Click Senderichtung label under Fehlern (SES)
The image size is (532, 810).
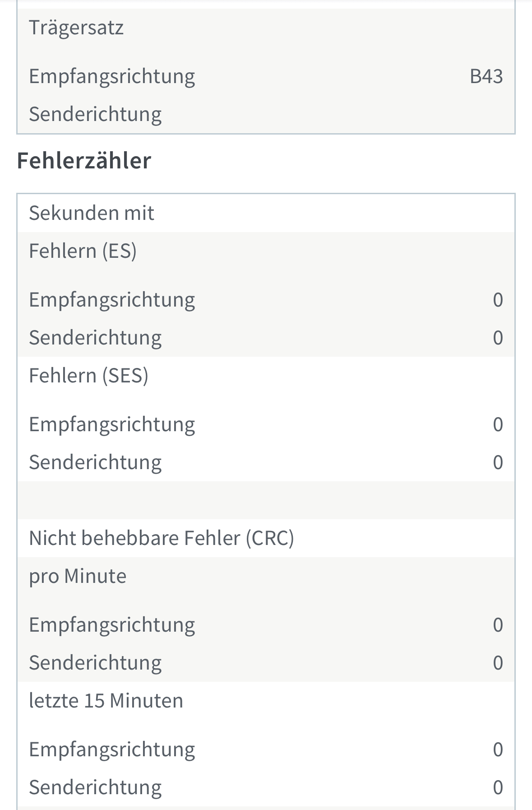click(95, 462)
